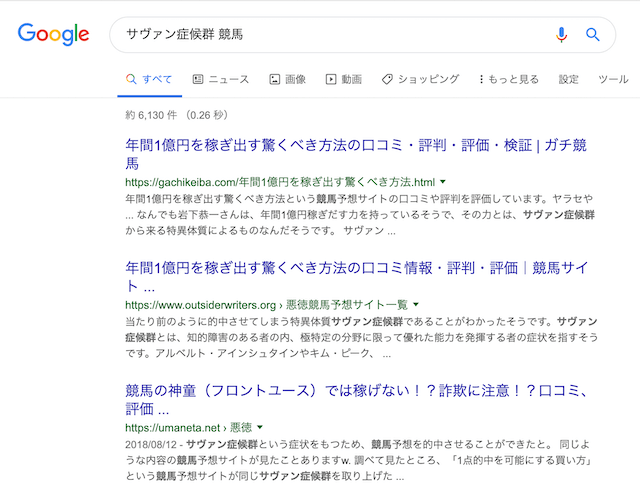The image size is (640, 491).
Task: Open the もっと見る menu
Action: pyautogui.click(x=509, y=79)
